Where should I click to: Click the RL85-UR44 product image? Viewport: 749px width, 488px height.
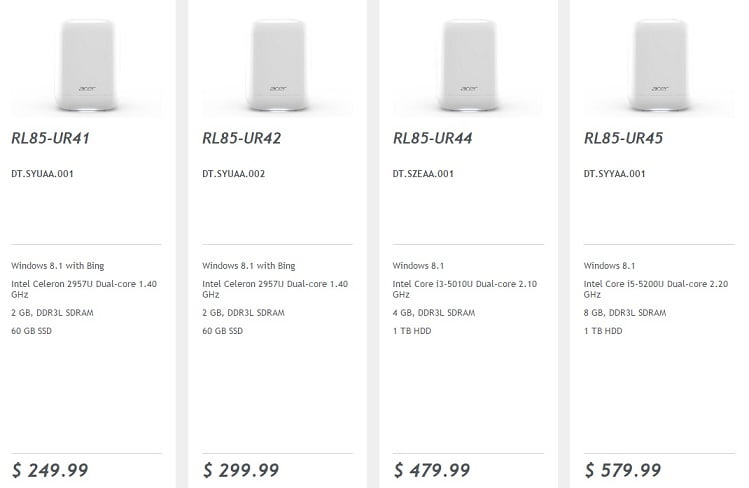pyautogui.click(x=468, y=62)
